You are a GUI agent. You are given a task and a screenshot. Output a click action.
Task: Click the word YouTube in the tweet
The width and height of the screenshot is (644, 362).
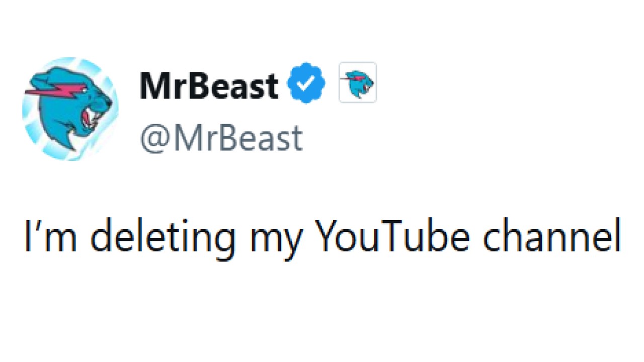[392, 235]
